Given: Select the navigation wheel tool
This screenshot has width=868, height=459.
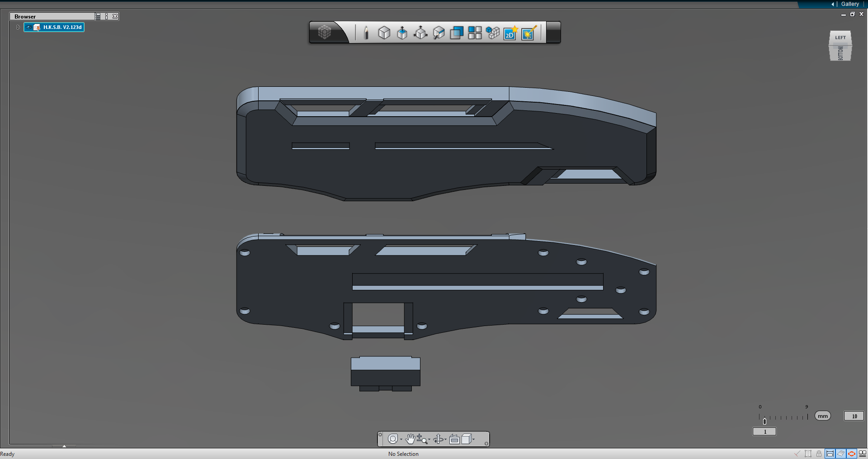Looking at the screenshot, I should click(x=393, y=439).
